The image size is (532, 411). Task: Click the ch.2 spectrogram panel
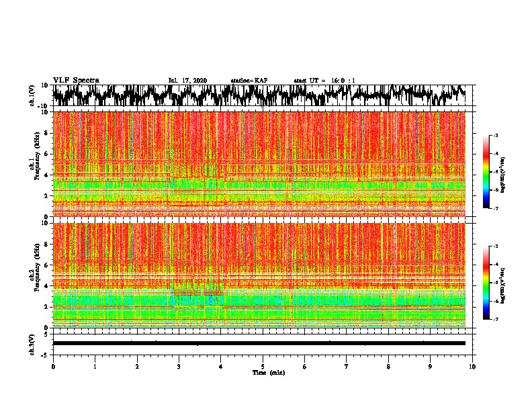(259, 275)
